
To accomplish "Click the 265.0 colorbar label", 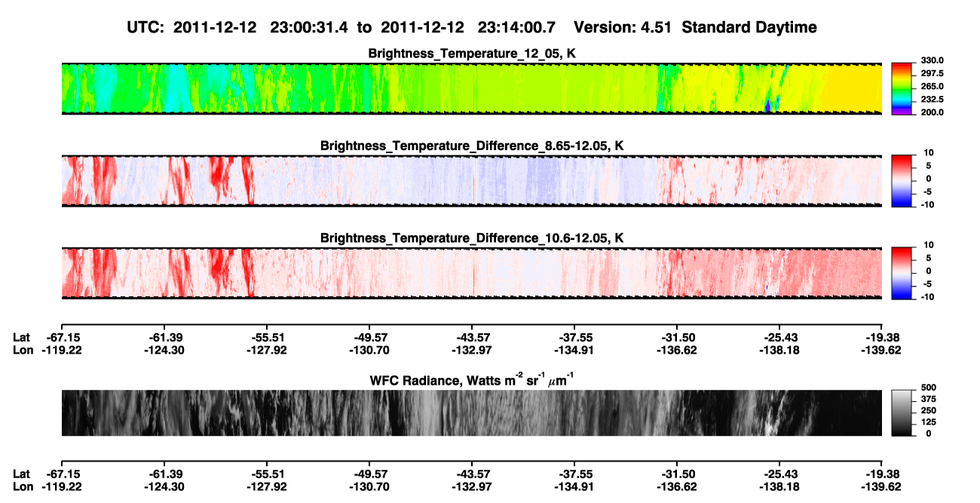I will pyautogui.click(x=933, y=87).
